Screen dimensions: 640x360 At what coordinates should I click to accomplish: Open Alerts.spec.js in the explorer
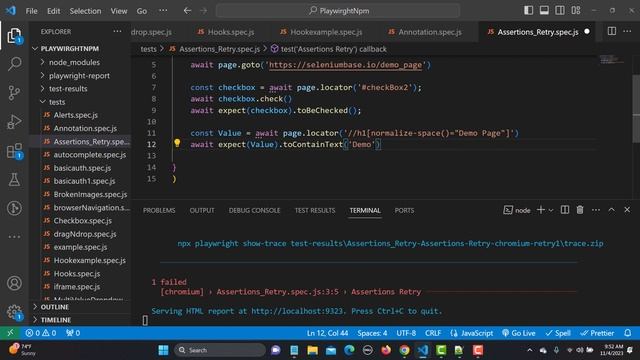pos(76,115)
